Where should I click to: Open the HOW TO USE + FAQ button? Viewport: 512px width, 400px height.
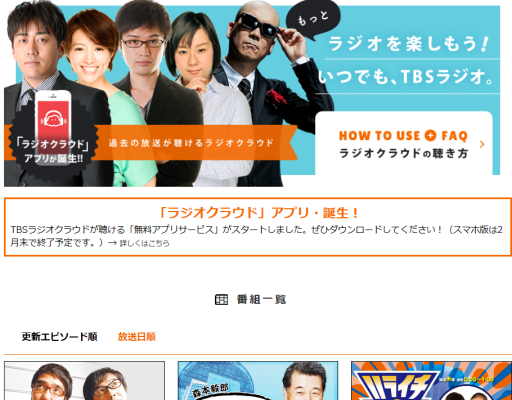(404, 143)
